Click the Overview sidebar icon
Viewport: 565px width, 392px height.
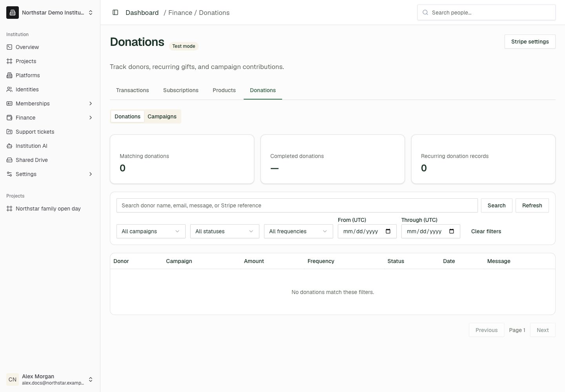tap(9, 47)
